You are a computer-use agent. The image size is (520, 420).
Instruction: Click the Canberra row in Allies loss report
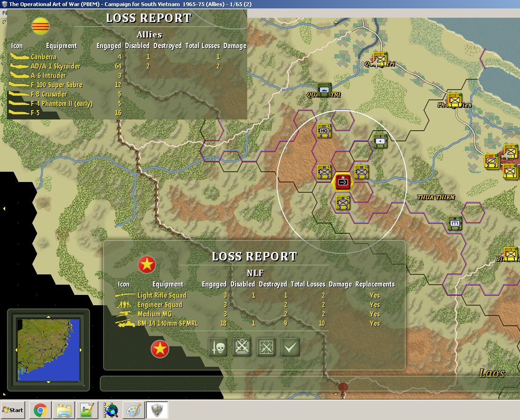pyautogui.click(x=127, y=57)
